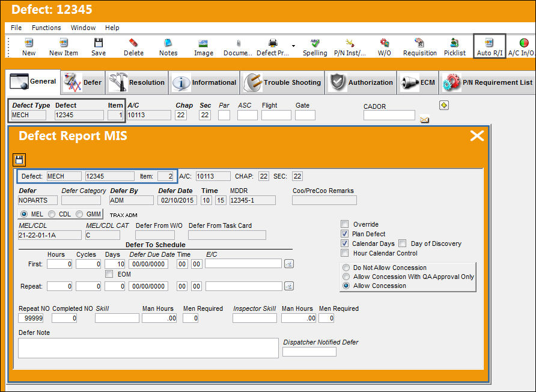Open the Image toolbar icon
The height and width of the screenshot is (392, 536).
203,43
